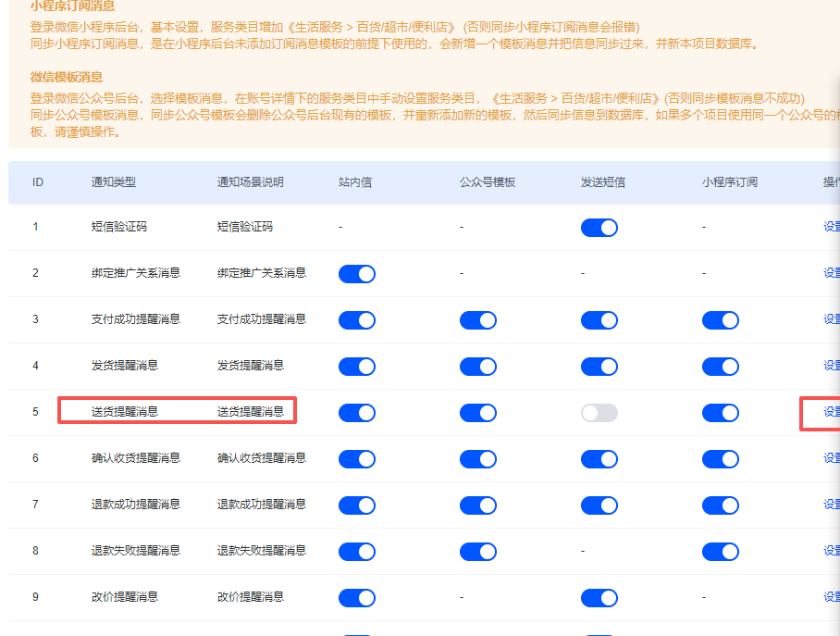Disable 小程序订阅 for 支付成功提醒消息
The width and height of the screenshot is (840, 636).
click(x=720, y=320)
